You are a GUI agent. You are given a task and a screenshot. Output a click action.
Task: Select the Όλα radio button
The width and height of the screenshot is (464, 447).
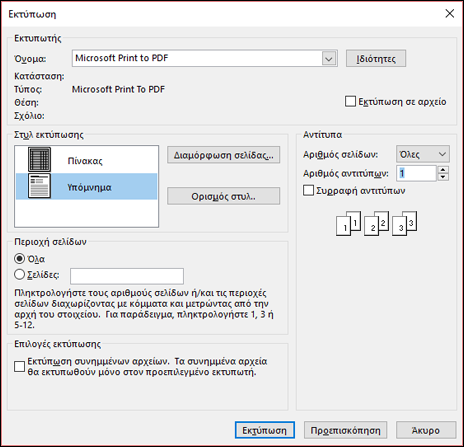(20, 258)
